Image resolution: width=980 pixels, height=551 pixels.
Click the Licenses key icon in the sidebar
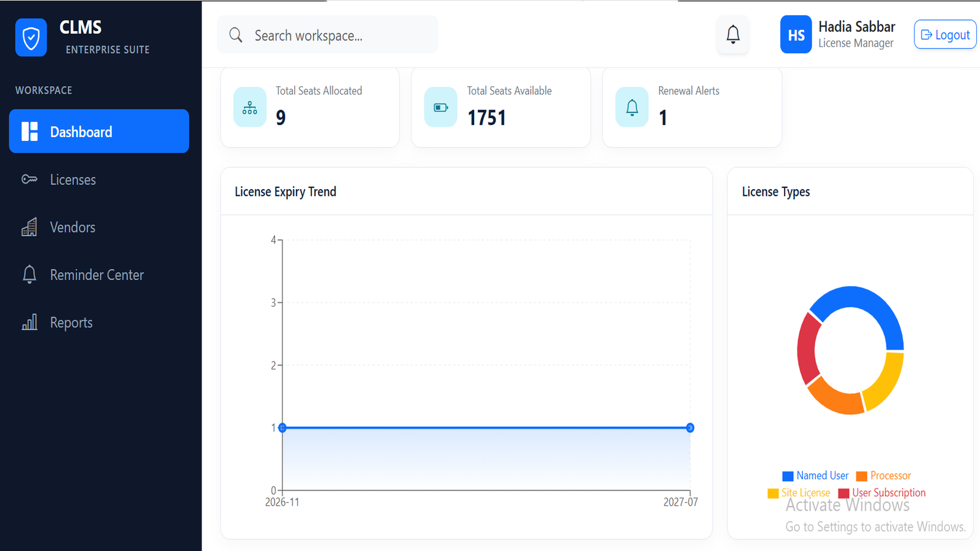click(x=29, y=179)
